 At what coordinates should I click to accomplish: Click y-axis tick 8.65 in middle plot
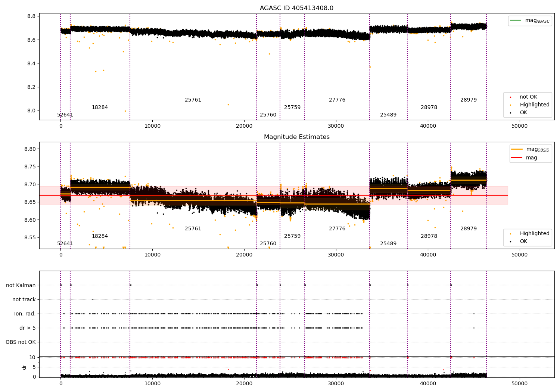(30, 202)
